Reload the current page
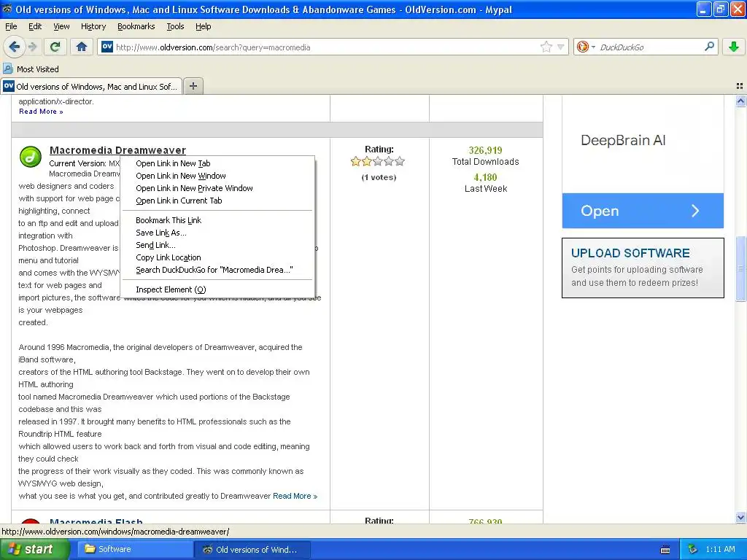The height and width of the screenshot is (560, 747). pyautogui.click(x=55, y=47)
